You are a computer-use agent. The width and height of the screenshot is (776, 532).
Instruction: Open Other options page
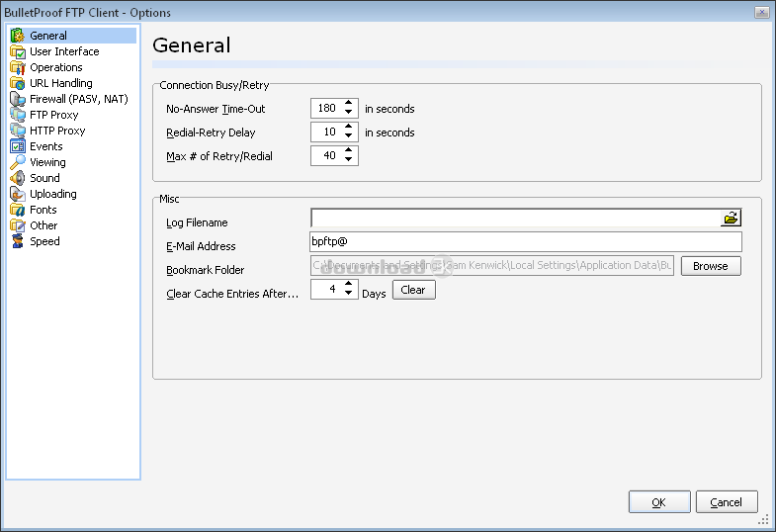coord(43,225)
